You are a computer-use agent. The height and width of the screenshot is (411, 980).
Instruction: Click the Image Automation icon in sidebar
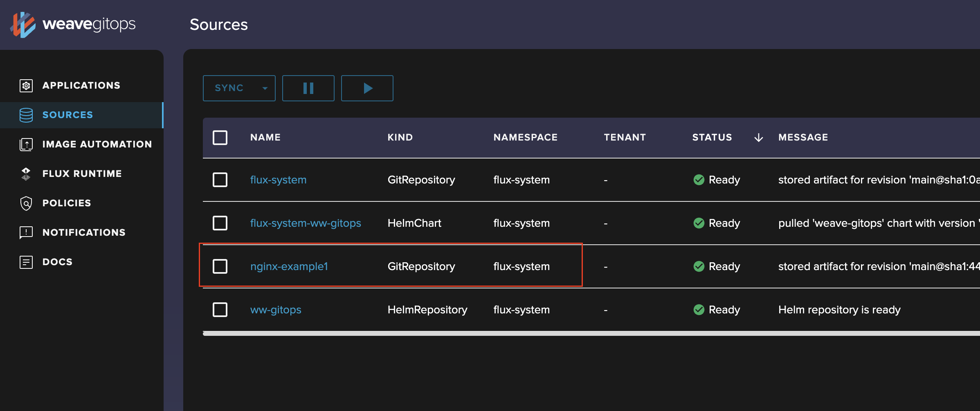26,144
